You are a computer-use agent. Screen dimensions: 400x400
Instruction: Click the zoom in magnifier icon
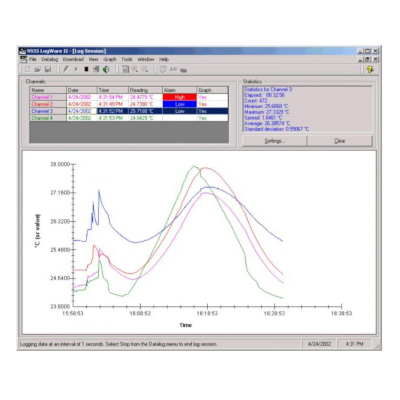[x=135, y=69]
